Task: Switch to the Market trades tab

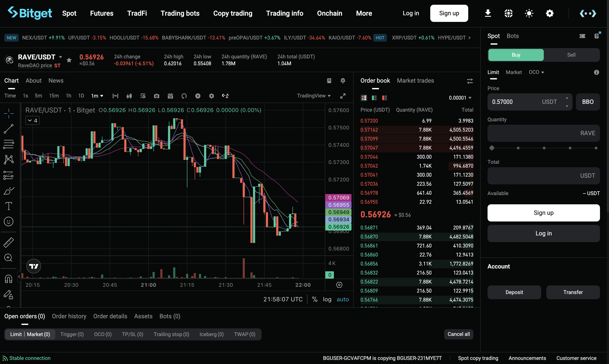Action: point(415,80)
